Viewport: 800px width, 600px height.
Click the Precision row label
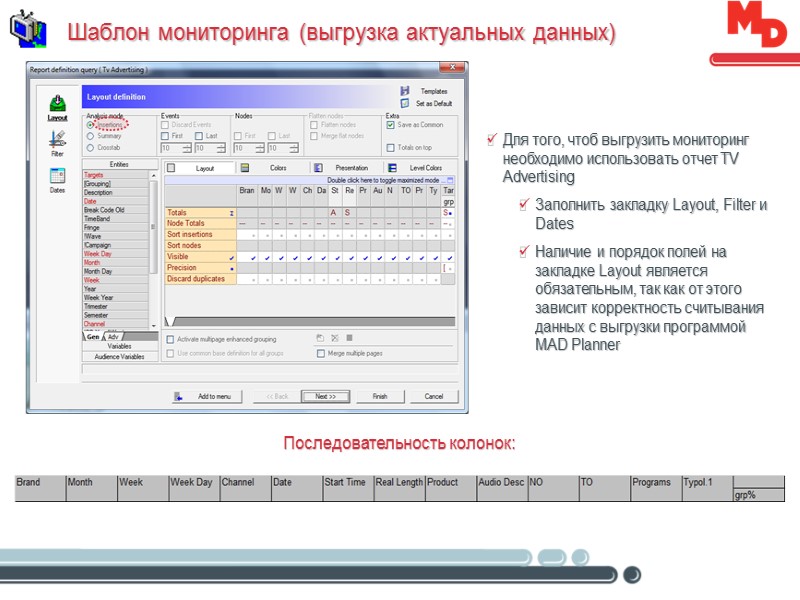200,268
